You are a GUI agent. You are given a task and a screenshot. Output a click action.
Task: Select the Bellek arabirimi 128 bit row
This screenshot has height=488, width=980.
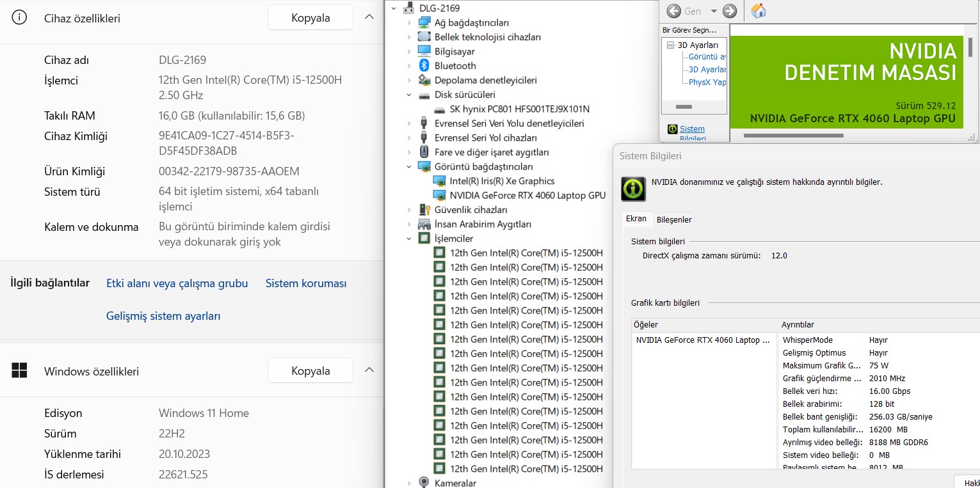pyautogui.click(x=880, y=404)
